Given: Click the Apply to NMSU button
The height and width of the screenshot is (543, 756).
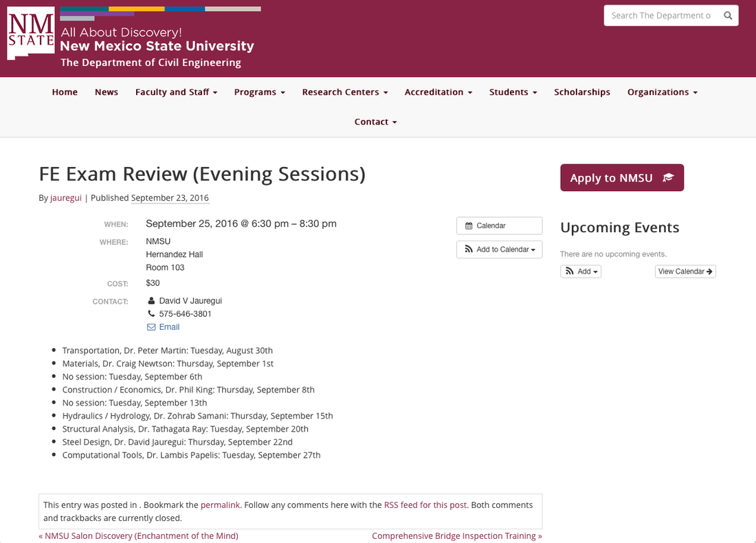Looking at the screenshot, I should [621, 177].
